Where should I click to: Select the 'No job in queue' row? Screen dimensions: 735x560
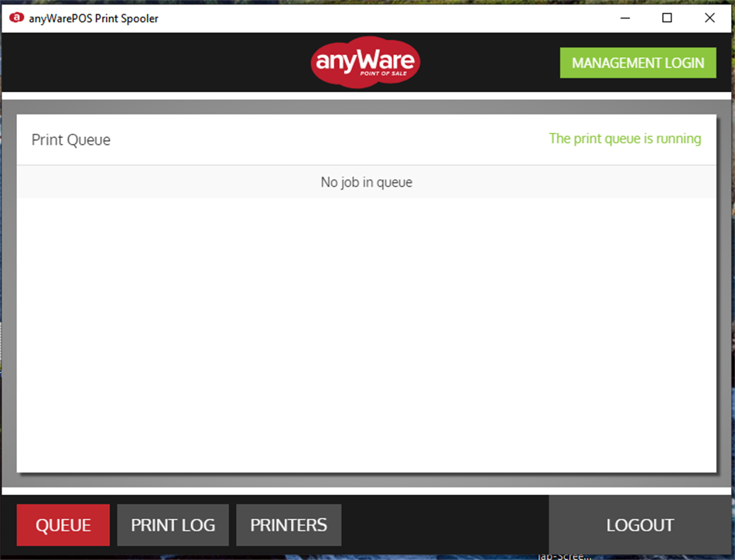point(366,182)
